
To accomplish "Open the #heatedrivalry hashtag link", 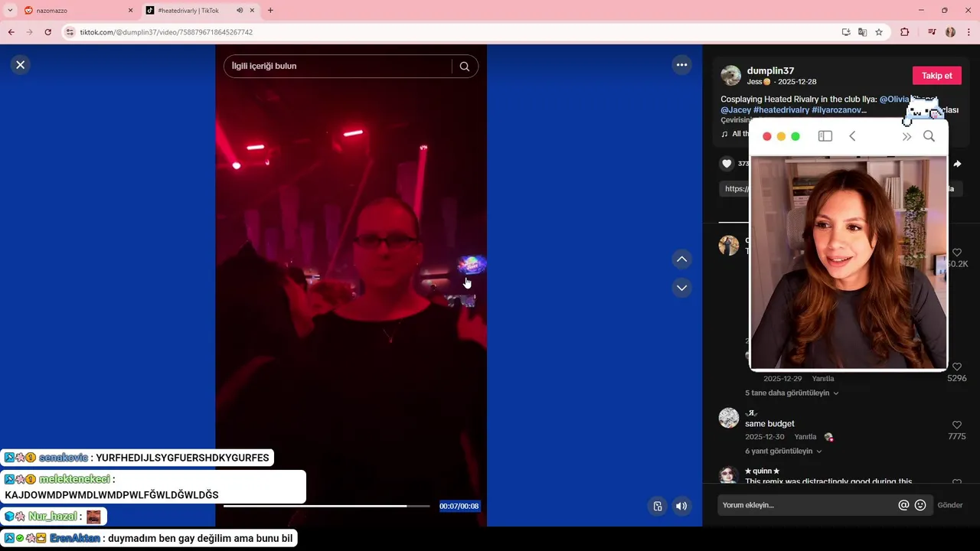I will point(781,110).
